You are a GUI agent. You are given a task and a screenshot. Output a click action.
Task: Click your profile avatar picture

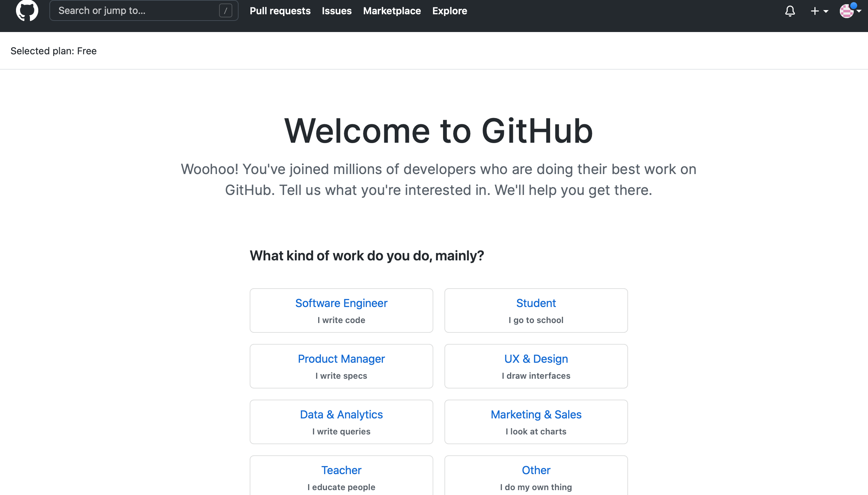tap(847, 11)
